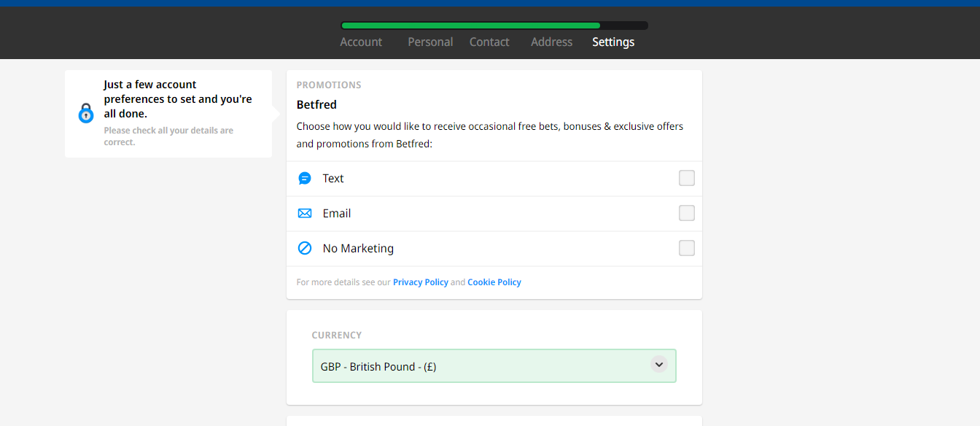This screenshot has height=426, width=980.
Task: Click the Text message bubble icon
Action: pyautogui.click(x=305, y=179)
